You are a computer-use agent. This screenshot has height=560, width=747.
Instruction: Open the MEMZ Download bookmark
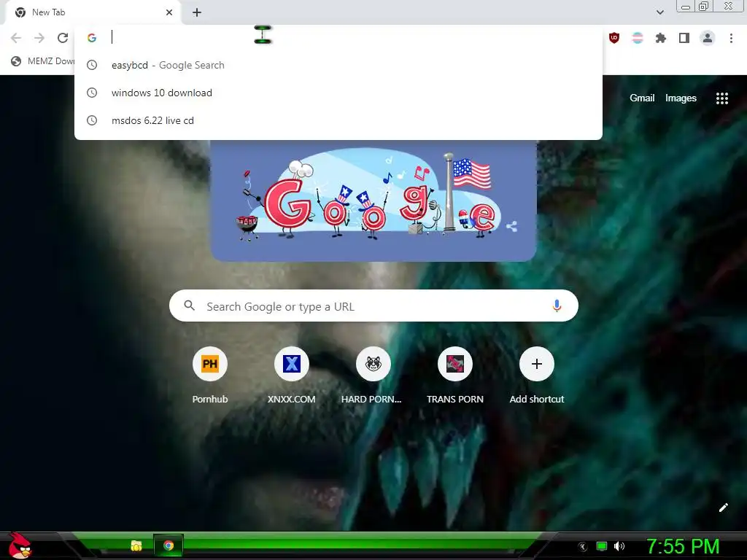(43, 61)
